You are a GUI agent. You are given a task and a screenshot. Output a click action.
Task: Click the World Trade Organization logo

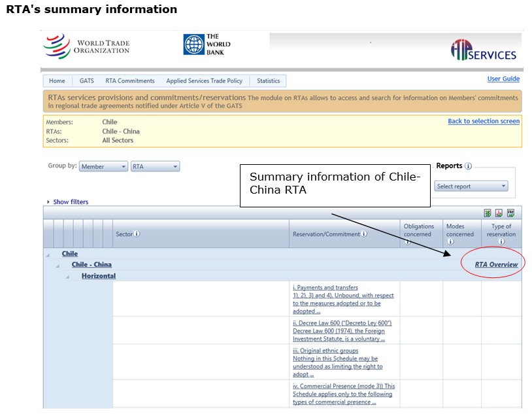point(86,46)
